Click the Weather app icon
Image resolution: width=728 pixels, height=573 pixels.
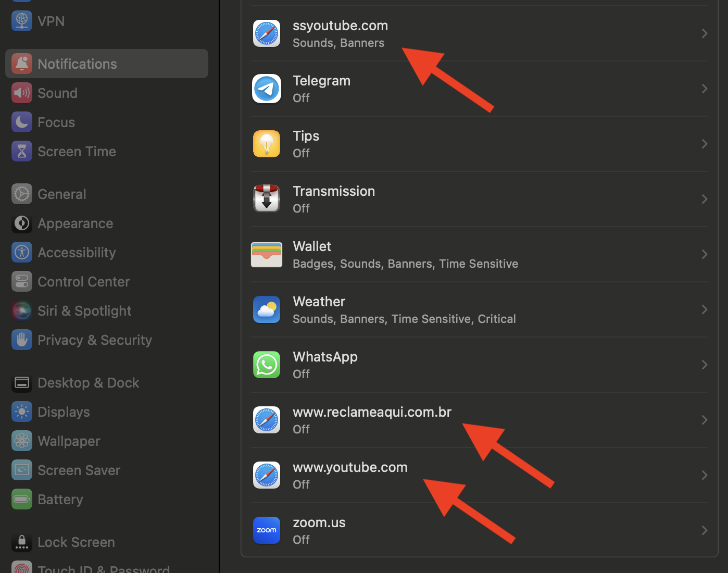pos(267,309)
